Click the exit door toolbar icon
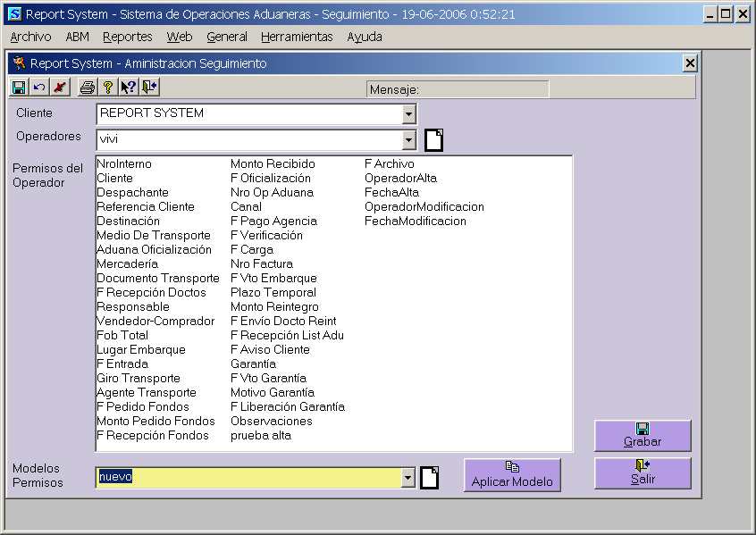Image resolution: width=756 pixels, height=535 pixels. click(149, 88)
